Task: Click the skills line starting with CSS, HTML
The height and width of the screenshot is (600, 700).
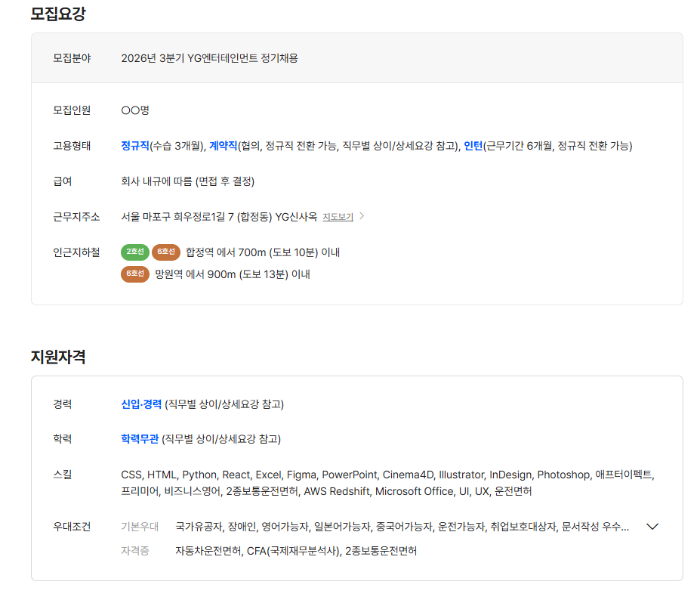Action: pos(387,475)
